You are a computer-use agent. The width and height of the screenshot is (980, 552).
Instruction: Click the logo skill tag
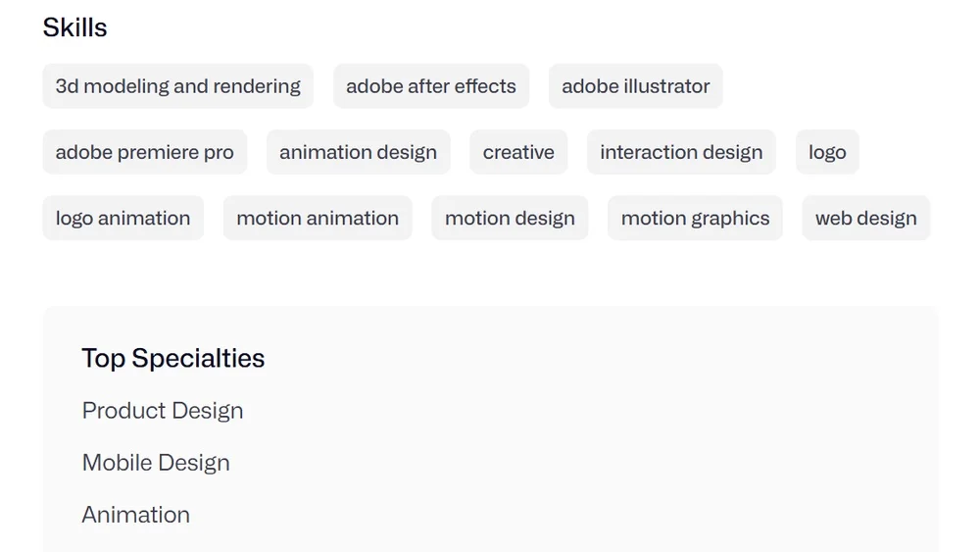(826, 152)
